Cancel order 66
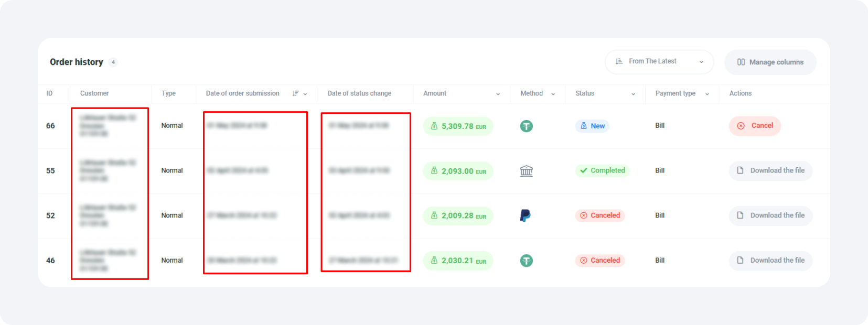The width and height of the screenshot is (868, 325). [755, 126]
